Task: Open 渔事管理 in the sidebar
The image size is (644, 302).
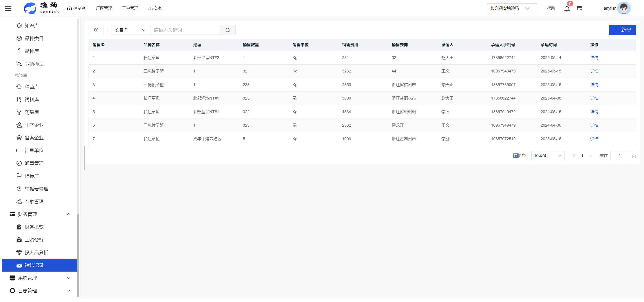Action: coord(34,163)
